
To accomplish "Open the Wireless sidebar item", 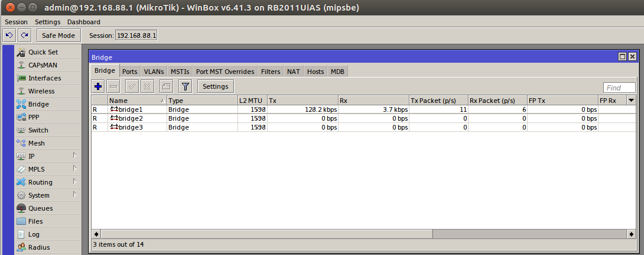I will click(x=41, y=91).
